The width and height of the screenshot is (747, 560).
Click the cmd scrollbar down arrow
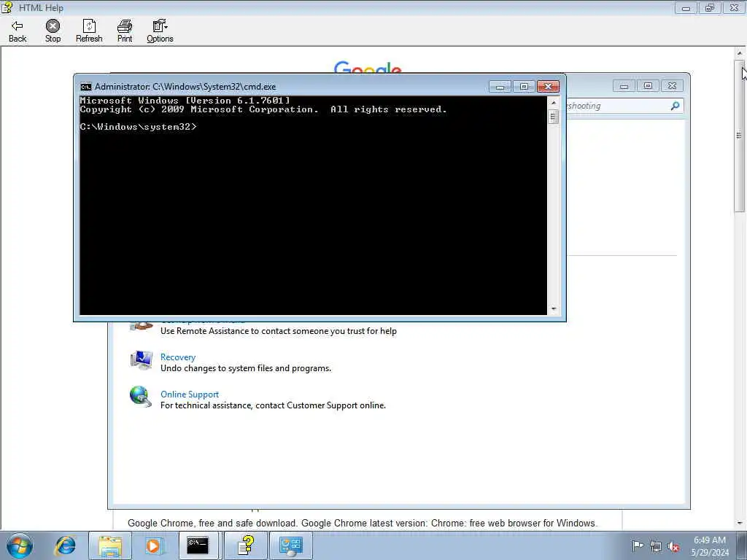pyautogui.click(x=553, y=309)
